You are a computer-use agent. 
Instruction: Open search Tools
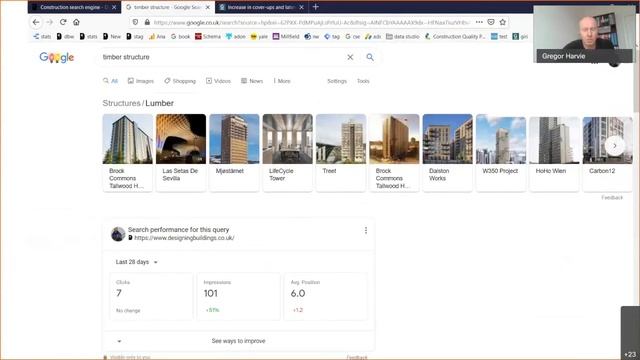point(363,81)
